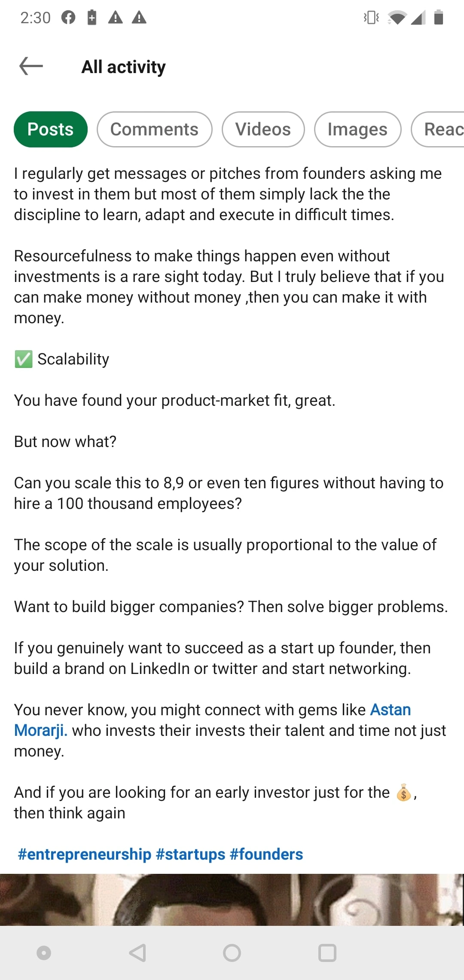This screenshot has height=980, width=464.
Task: Show the Images filter chip
Action: coord(358,129)
